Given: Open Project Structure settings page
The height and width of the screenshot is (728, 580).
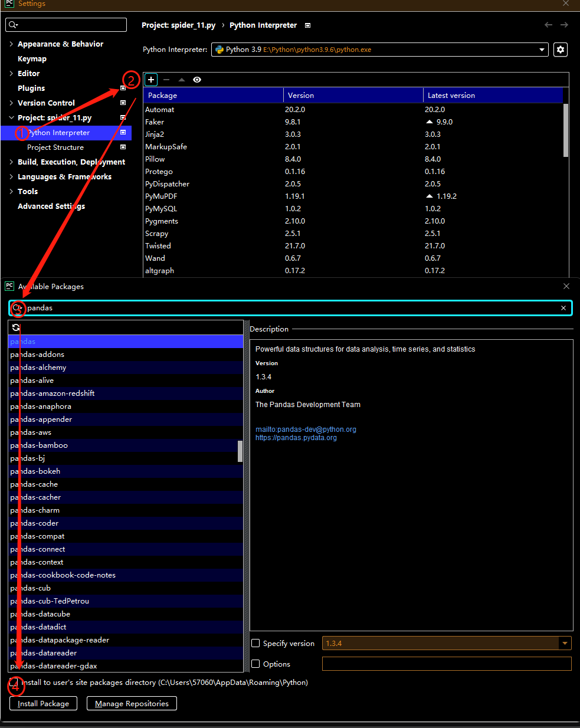Looking at the screenshot, I should coord(55,147).
